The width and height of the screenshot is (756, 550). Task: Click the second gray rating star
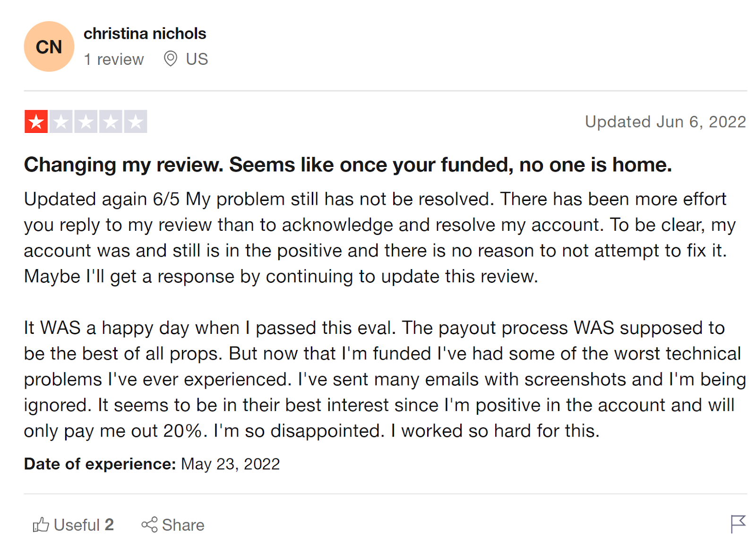(61, 122)
